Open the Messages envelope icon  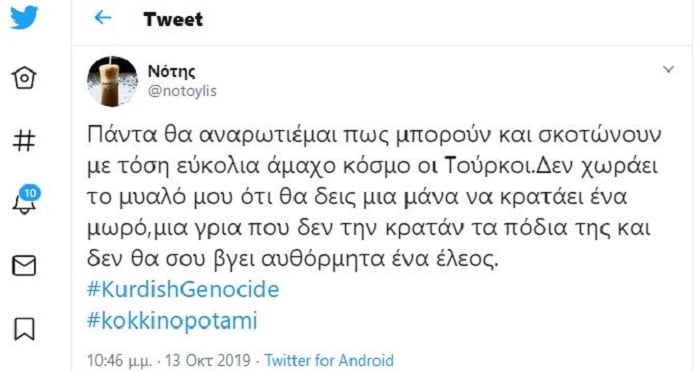(x=24, y=266)
